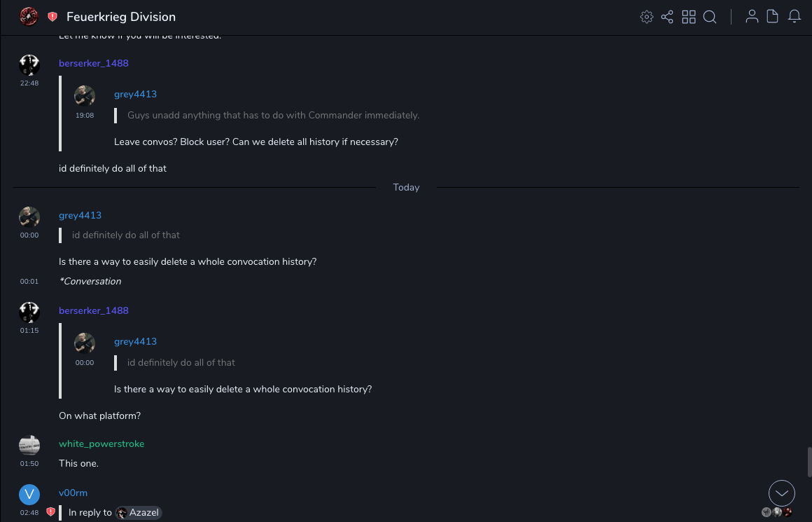812x522 pixels.
Task: Jump to latest messages with down-chevron button
Action: 782,493
